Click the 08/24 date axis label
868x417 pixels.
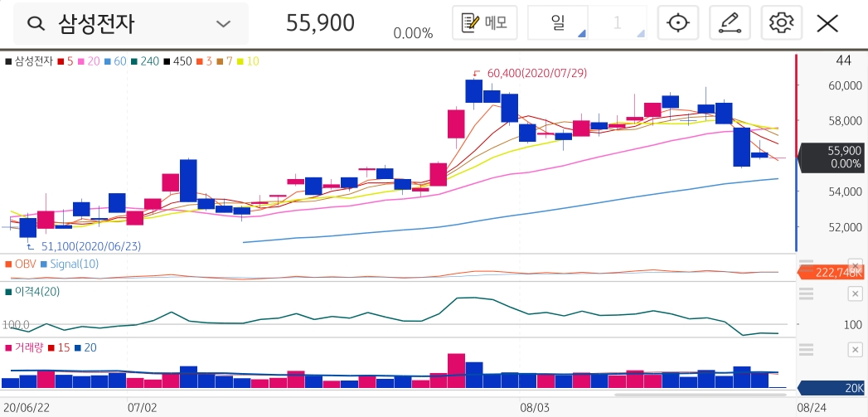coord(812,408)
